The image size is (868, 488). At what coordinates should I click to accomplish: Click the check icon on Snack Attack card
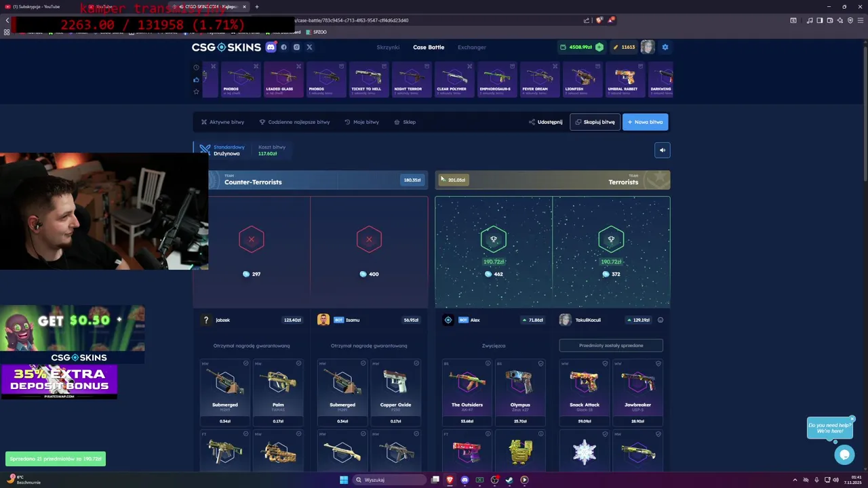605,363
